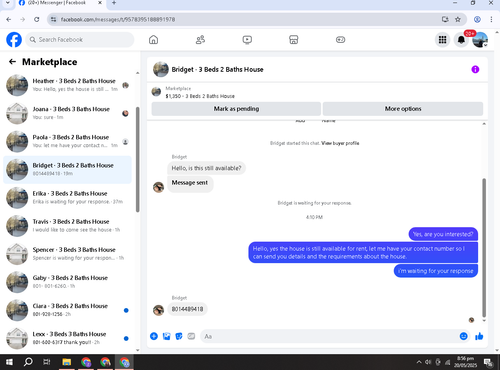The image size is (500, 370).
Task: Go to the Home feed icon
Action: point(153,40)
